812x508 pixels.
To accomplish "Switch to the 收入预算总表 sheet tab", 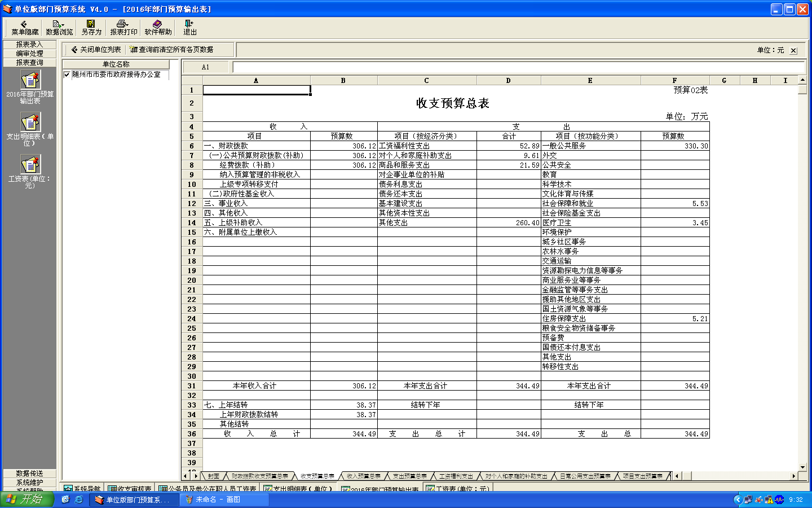I will (363, 476).
